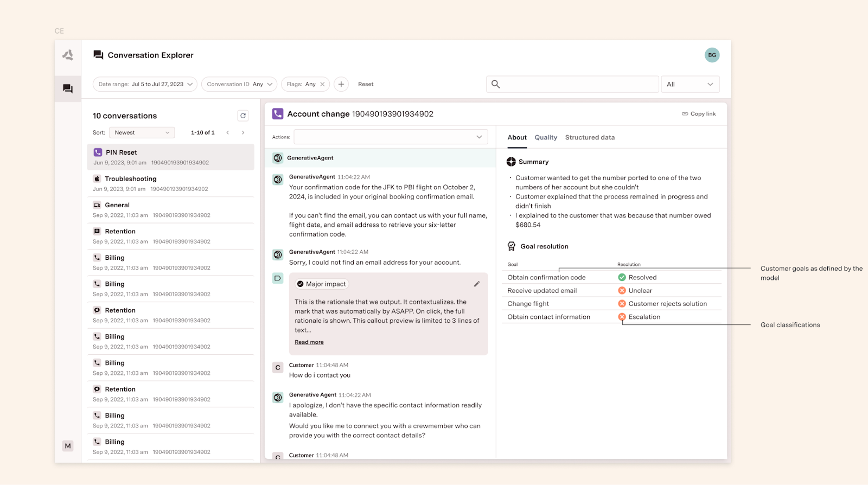Click the 1-10 of 1 pagination text
The width and height of the screenshot is (868, 485).
203,132
